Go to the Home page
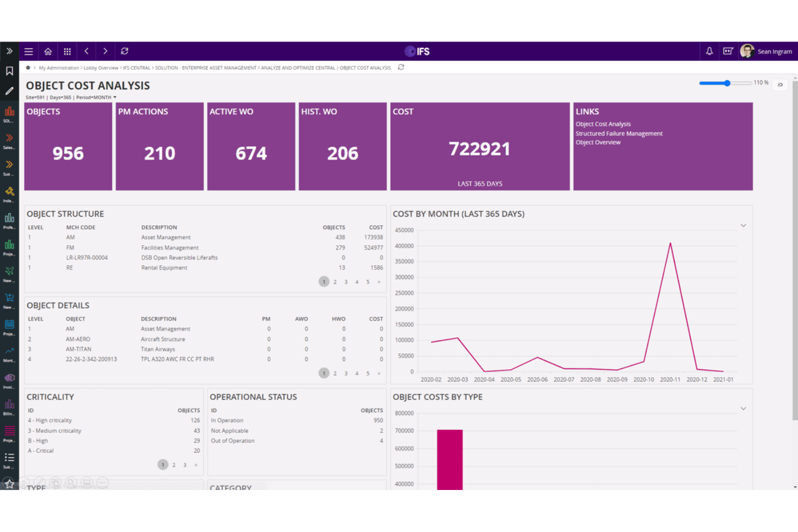Viewport: 798px width, 532px height. point(48,52)
